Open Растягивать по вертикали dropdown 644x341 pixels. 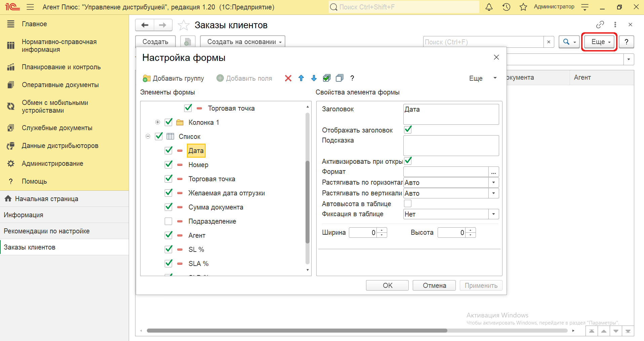pyautogui.click(x=493, y=193)
